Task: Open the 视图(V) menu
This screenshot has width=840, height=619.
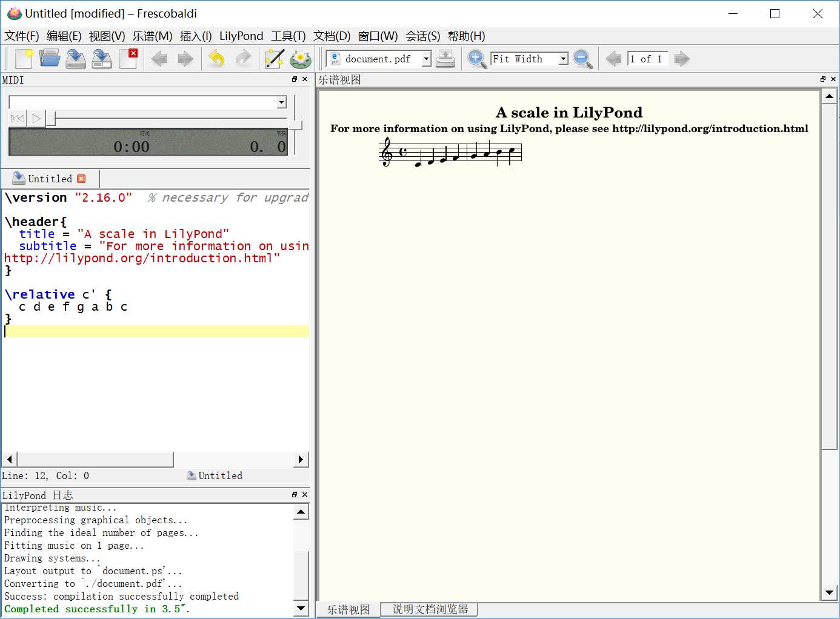Action: 107,36
